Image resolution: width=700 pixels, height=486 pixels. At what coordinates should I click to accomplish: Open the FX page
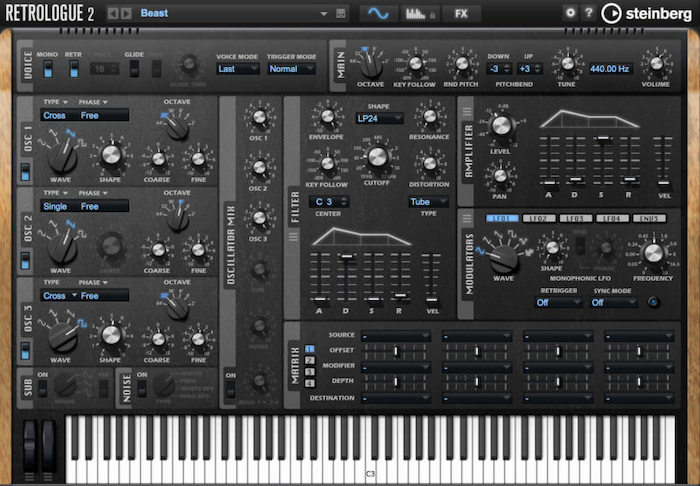click(461, 13)
